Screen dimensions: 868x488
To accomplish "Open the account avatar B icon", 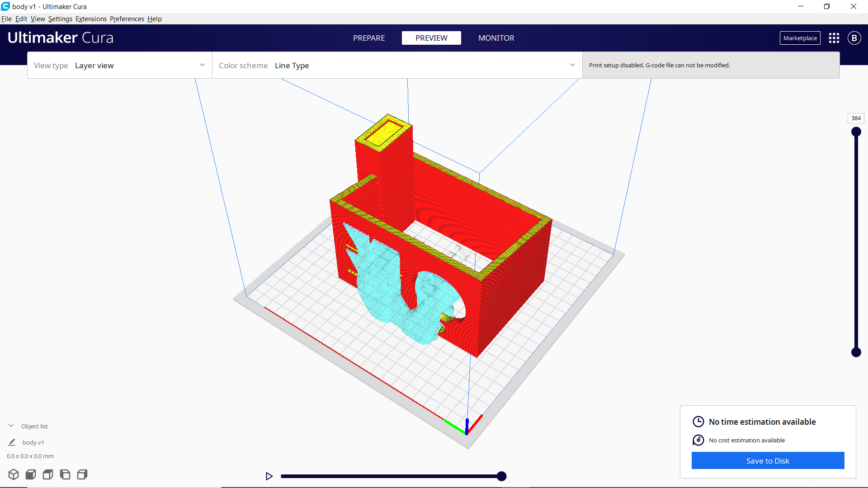I will 854,38.
